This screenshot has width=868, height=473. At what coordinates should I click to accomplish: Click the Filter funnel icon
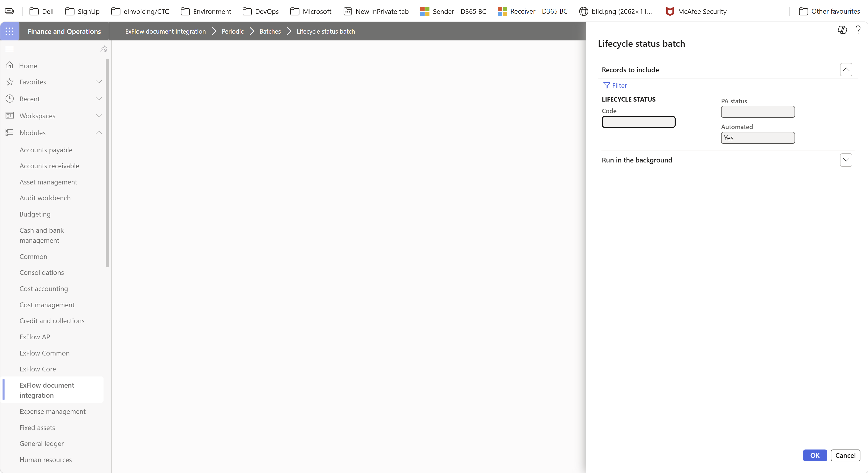click(606, 86)
